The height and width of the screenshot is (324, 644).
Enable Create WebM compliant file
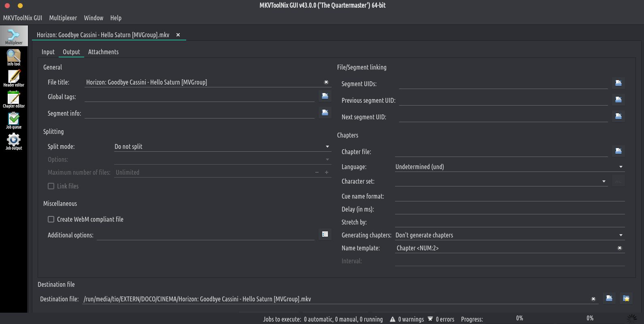[x=51, y=219]
